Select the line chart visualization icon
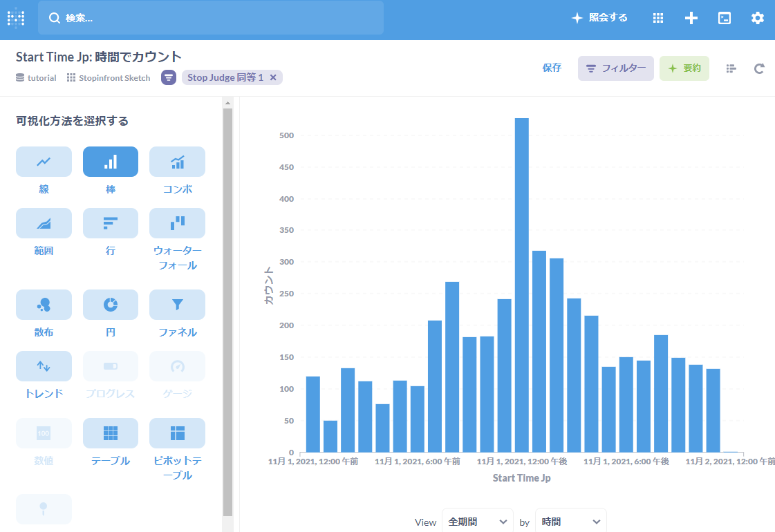The height and width of the screenshot is (532, 775). click(x=44, y=162)
